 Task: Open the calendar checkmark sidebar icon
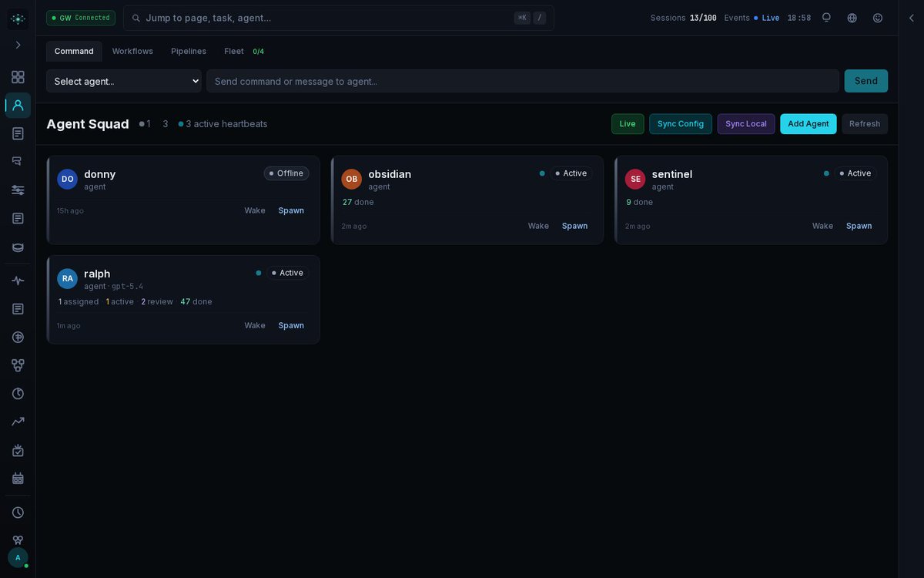pos(18,450)
